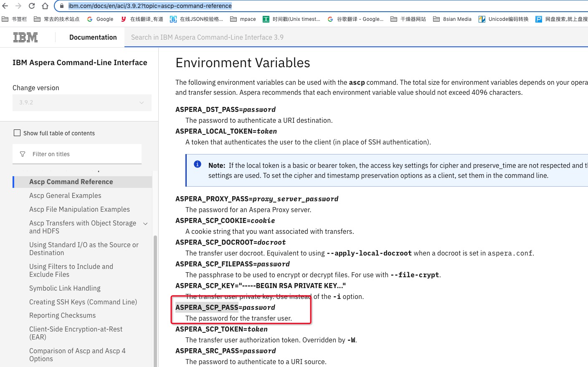Viewport: 588px width, 367px height.
Task: Click ASPERA_SCP_COOKIE=cookie text
Action: 225,220
